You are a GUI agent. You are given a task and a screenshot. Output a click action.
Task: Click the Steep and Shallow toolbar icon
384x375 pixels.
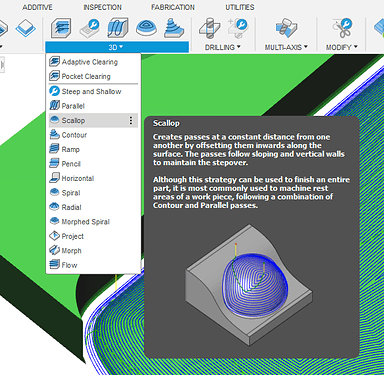90,28
